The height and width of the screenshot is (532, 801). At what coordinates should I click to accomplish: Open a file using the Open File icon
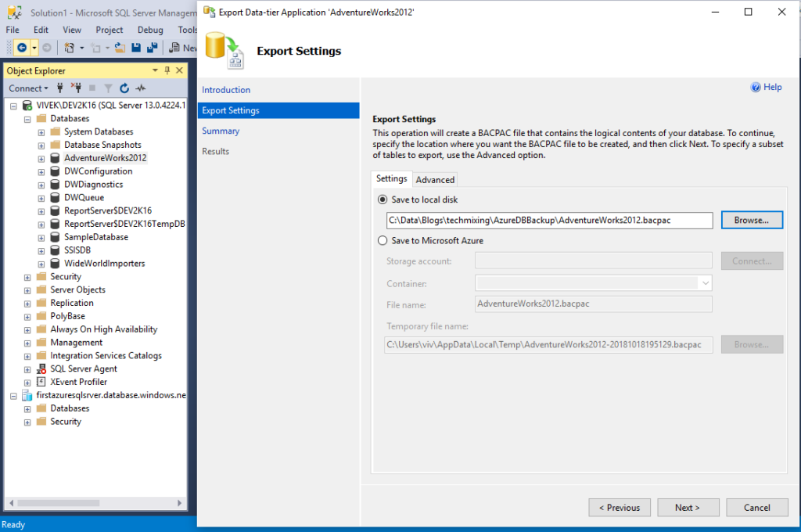(x=120, y=47)
